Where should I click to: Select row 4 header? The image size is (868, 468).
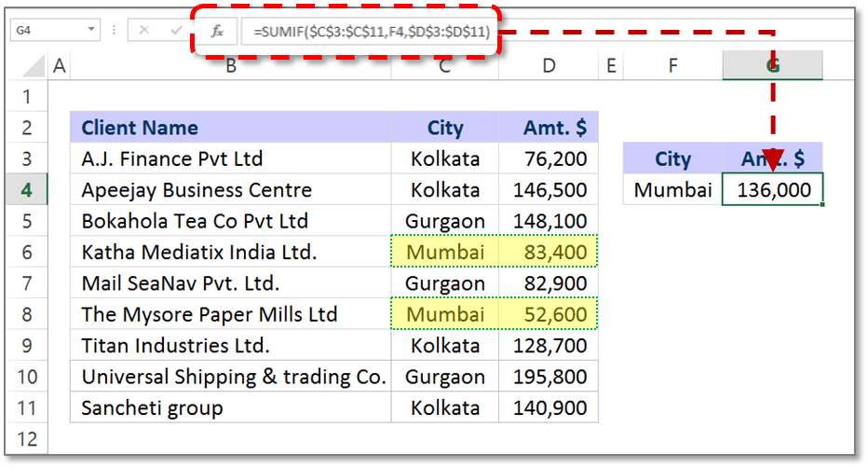pyautogui.click(x=27, y=190)
